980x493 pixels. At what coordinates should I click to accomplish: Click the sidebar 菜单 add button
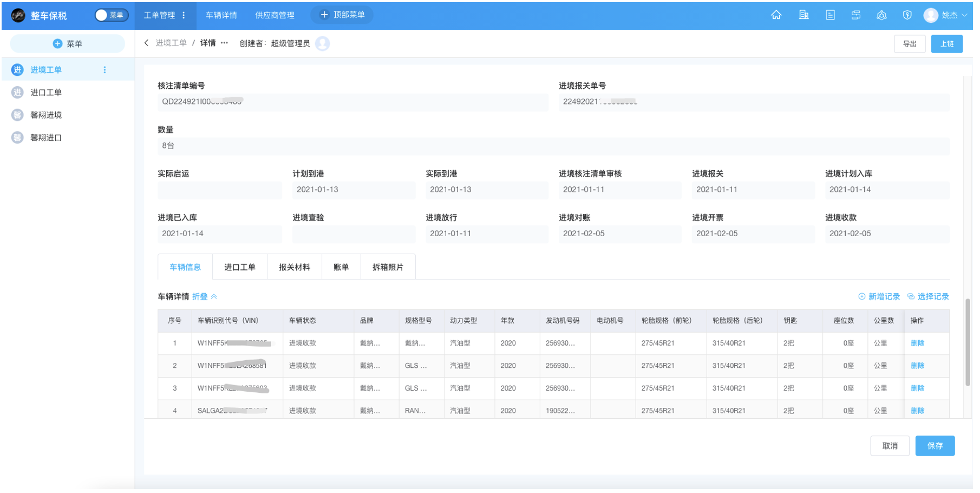coord(68,44)
